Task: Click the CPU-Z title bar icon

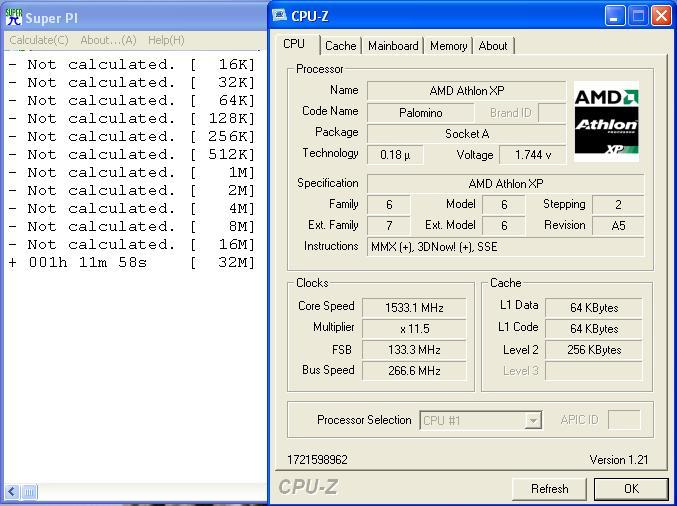Action: point(280,16)
